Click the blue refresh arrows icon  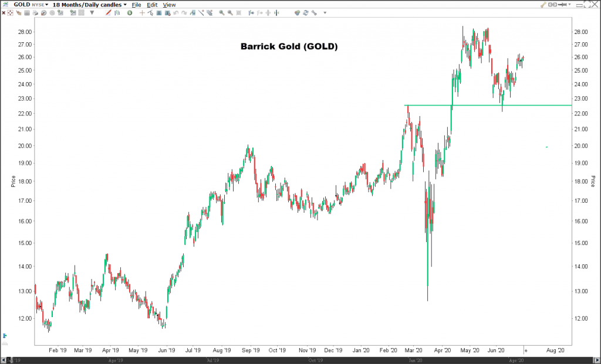(305, 13)
